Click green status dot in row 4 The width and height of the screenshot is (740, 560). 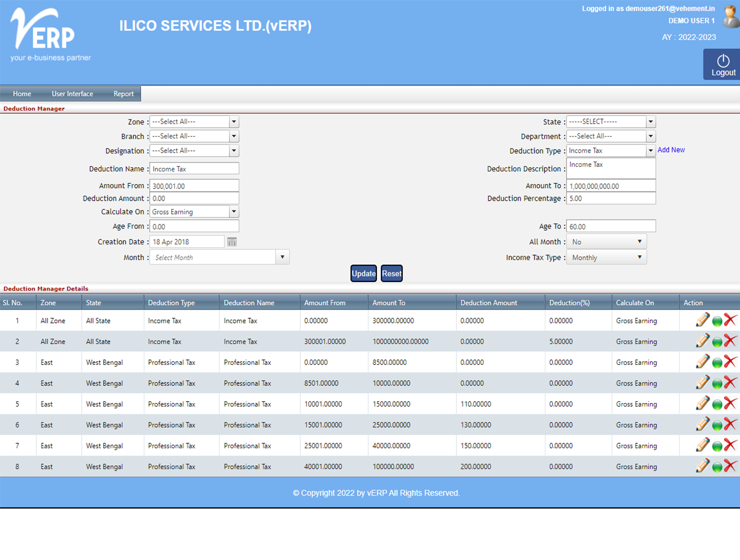(x=717, y=384)
